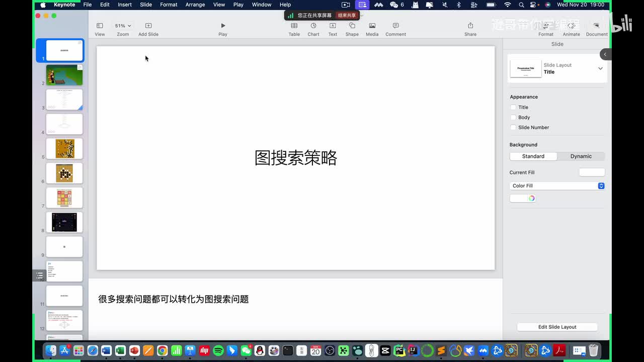
Task: Select Dynamic background option
Action: (581, 156)
